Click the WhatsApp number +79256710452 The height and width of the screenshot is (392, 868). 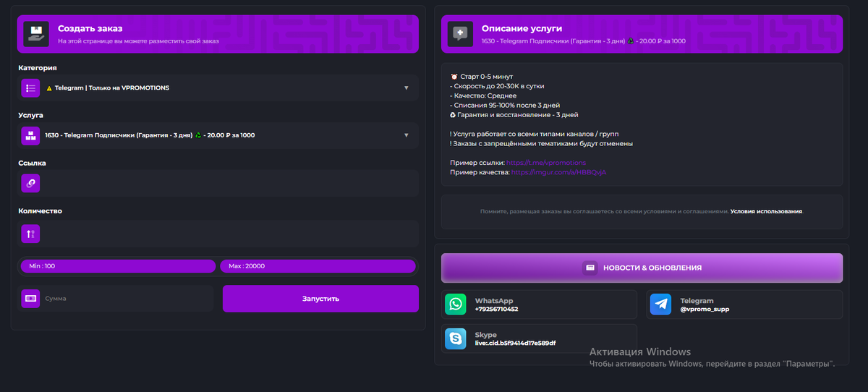(x=496, y=309)
